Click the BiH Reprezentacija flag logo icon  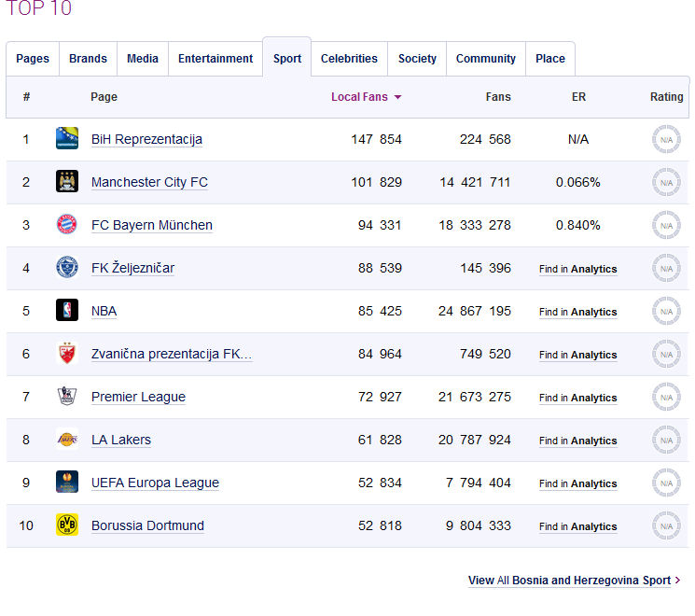(67, 139)
